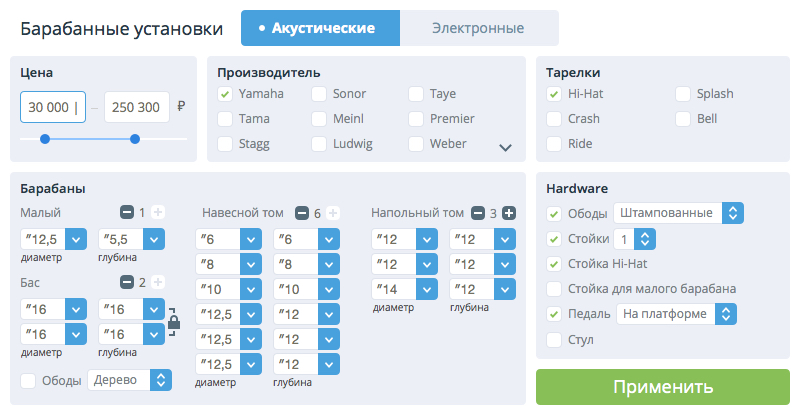
Task: Click plus icon for Навесной том count
Action: 333,213
